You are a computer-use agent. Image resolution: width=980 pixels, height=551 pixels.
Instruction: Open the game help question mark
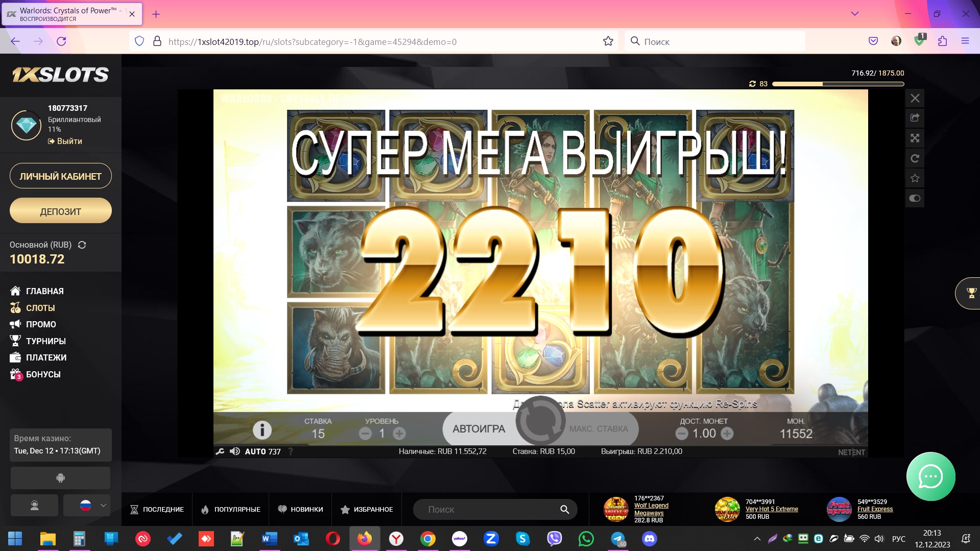coord(291,451)
